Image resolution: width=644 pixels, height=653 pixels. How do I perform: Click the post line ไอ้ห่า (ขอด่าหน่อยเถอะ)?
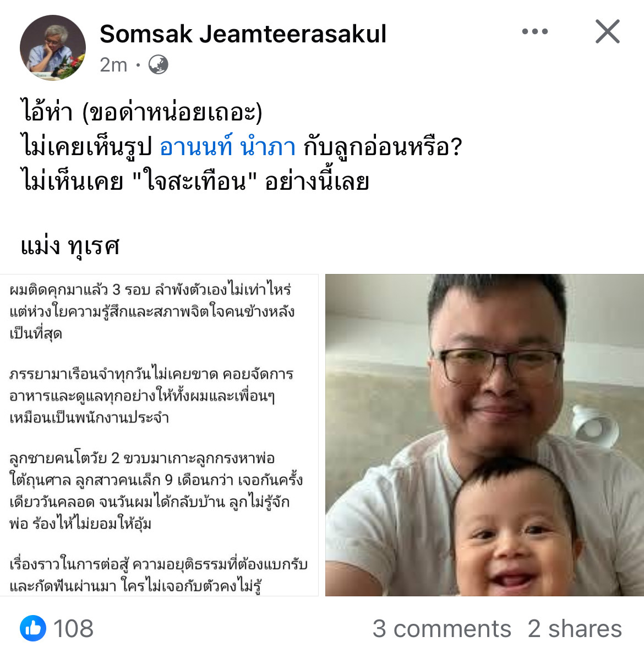[141, 112]
